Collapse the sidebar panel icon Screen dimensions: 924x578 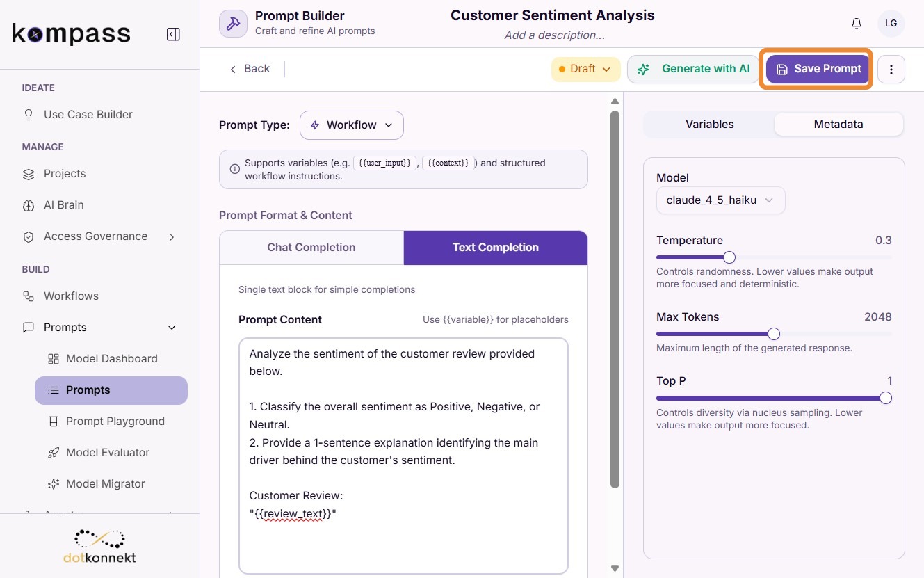(x=173, y=34)
